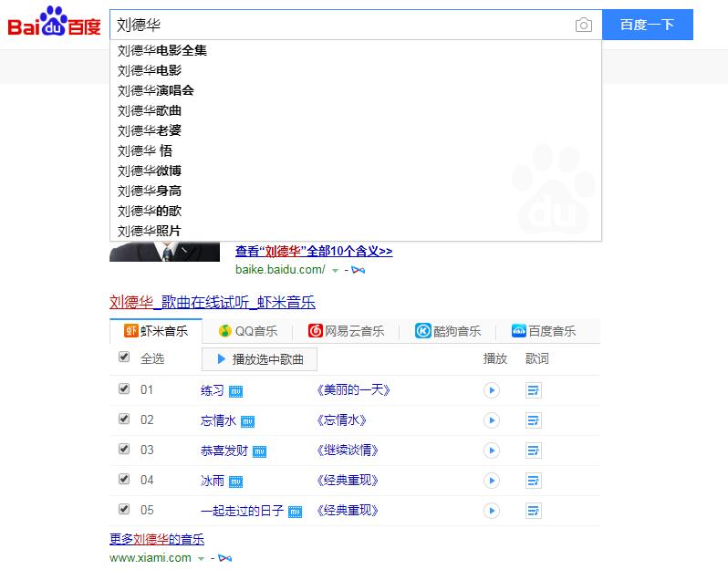Select suggestion 刘德华歌曲

coord(356,111)
